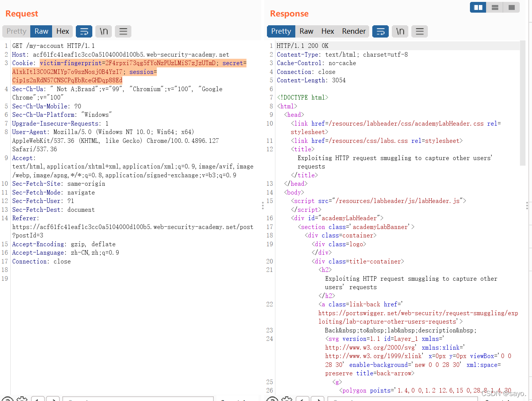Click the '<!DOCTYPE html>' line

tap(303, 98)
